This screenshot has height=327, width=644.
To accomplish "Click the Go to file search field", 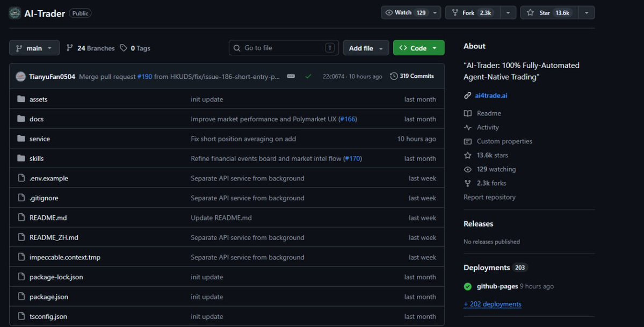I will click(284, 48).
